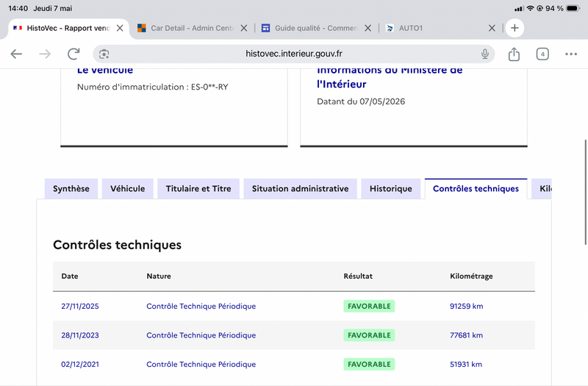588x386 pixels.
Task: Switch to the Historique tab
Action: coord(391,189)
